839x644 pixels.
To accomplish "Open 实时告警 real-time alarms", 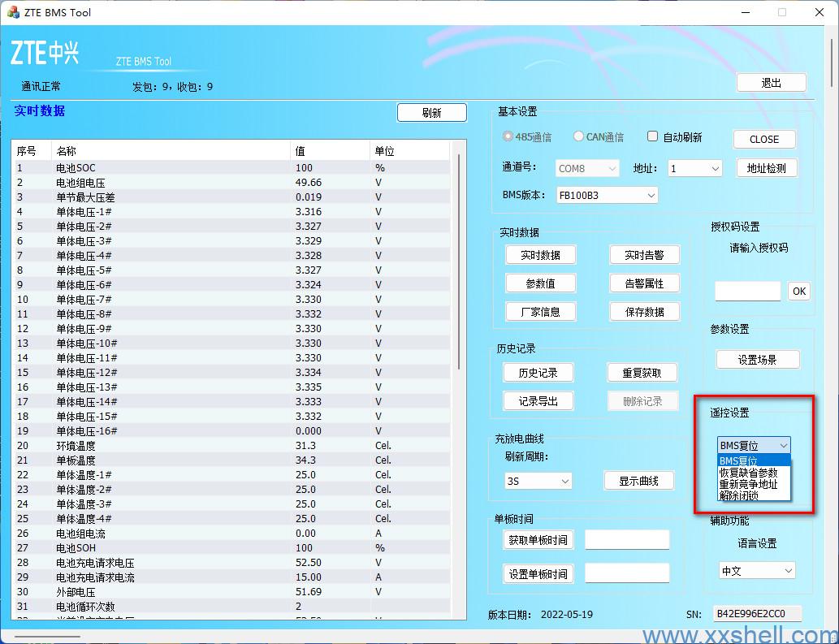I will pos(644,254).
